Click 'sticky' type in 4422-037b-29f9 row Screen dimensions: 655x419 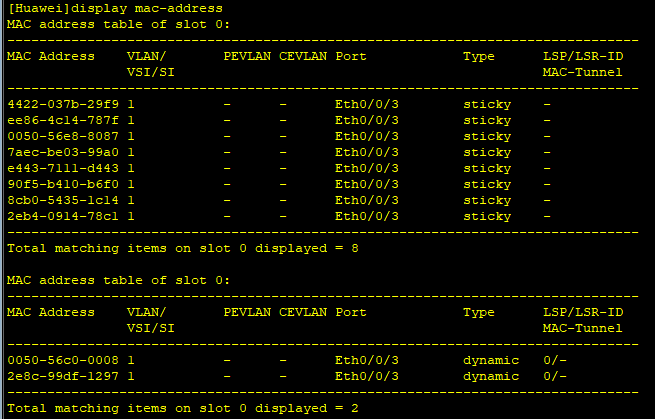click(487, 105)
